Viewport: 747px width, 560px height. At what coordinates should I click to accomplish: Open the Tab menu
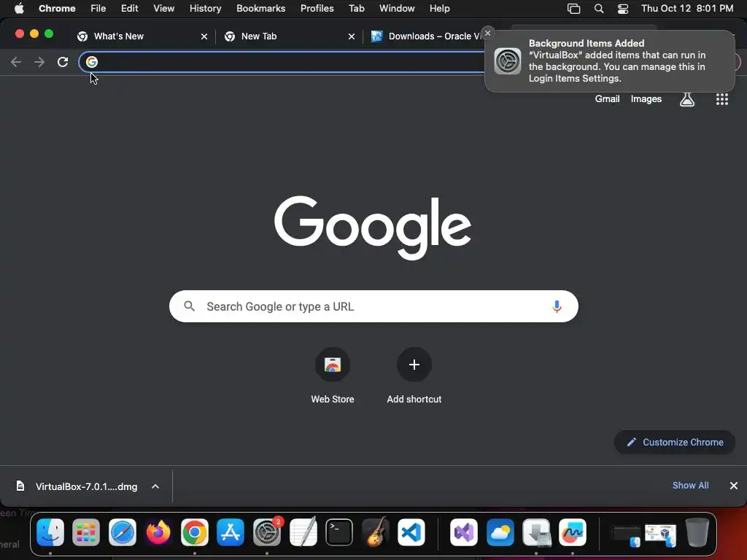pyautogui.click(x=356, y=9)
